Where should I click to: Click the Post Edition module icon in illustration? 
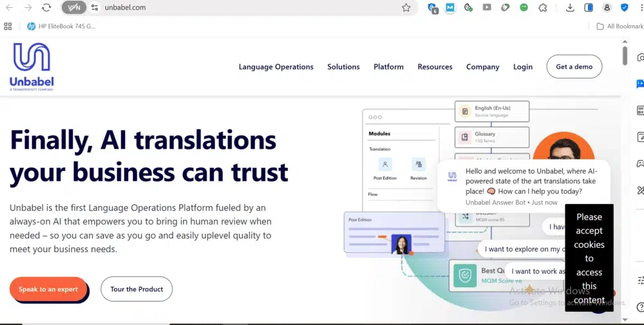pyautogui.click(x=385, y=165)
